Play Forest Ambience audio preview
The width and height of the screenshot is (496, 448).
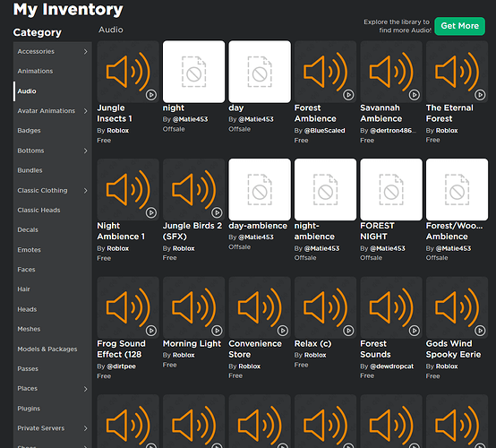[x=348, y=95]
